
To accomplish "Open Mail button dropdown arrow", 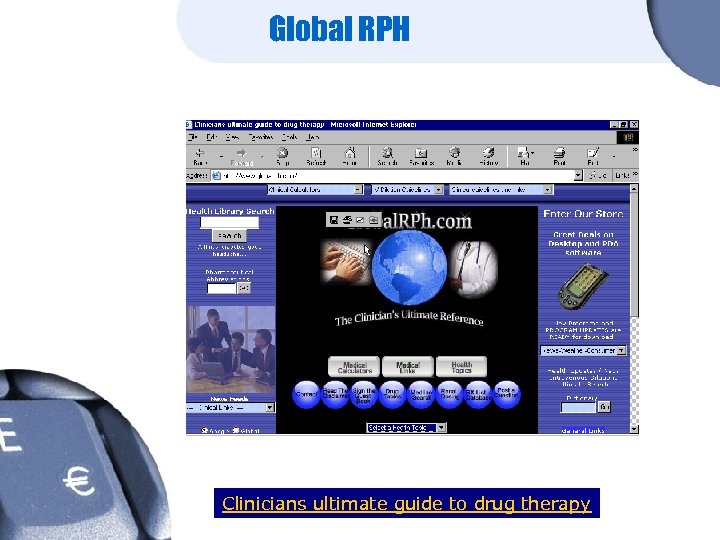I will click(532, 153).
